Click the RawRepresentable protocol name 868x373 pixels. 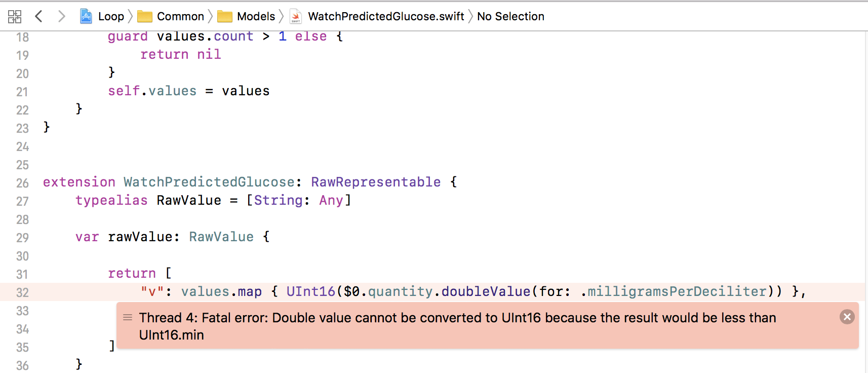click(x=376, y=182)
